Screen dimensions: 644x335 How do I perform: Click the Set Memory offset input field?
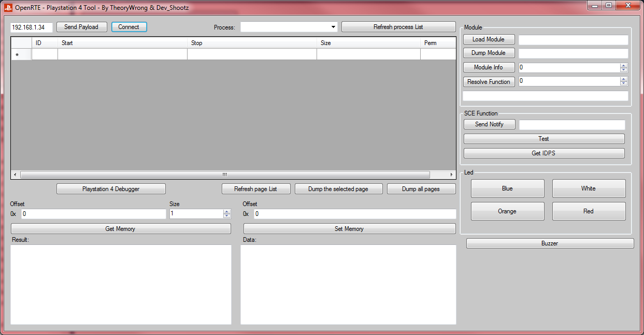pyautogui.click(x=355, y=214)
